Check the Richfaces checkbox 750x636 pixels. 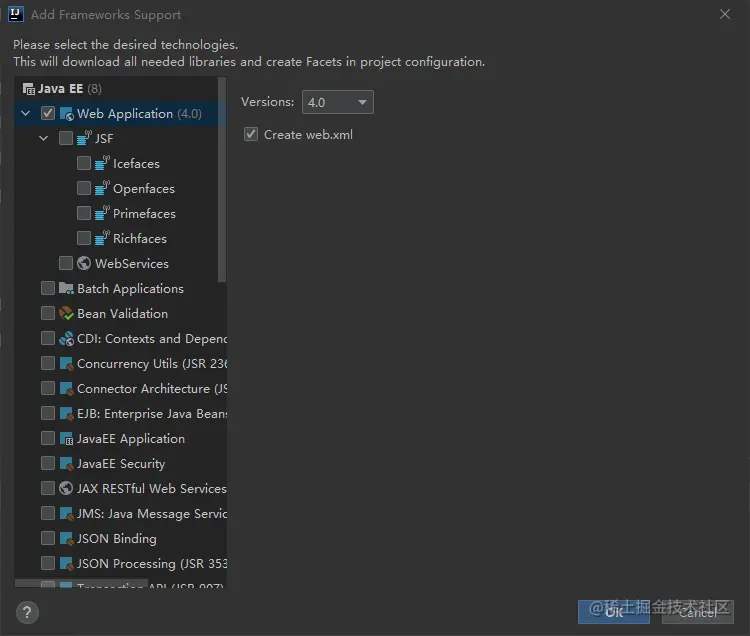point(84,238)
